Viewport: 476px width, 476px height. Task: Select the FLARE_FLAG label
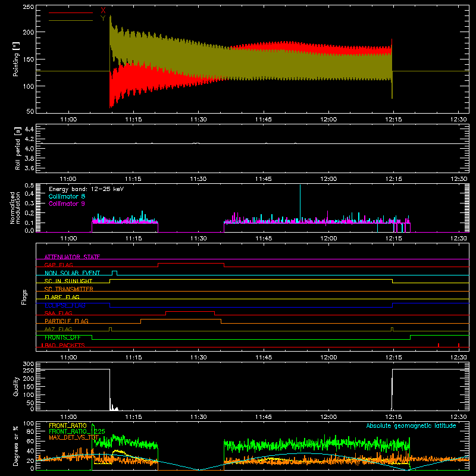click(x=62, y=297)
